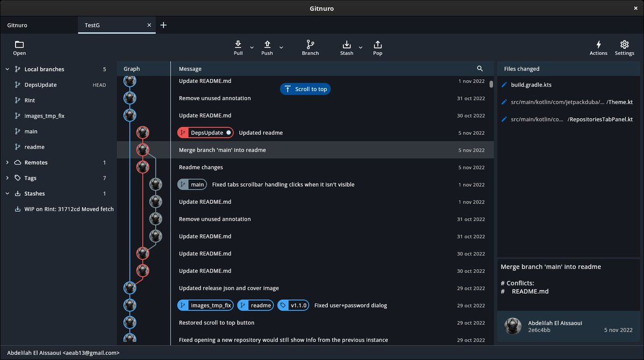Collapse the Stashes section

coord(8,193)
